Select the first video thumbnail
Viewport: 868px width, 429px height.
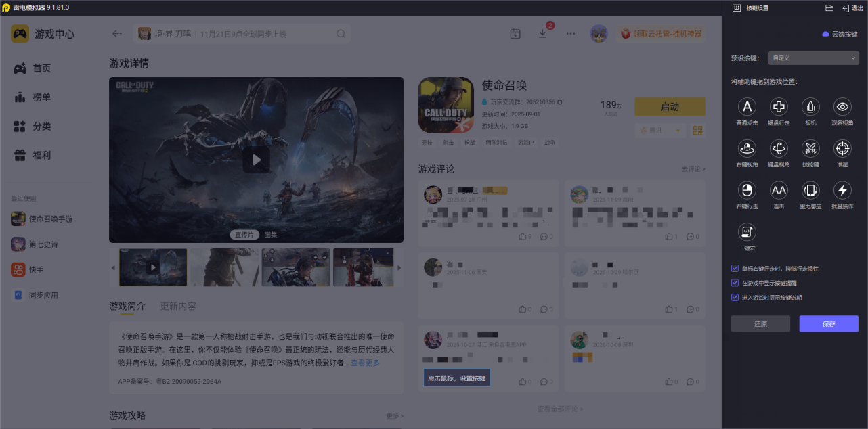pyautogui.click(x=153, y=267)
